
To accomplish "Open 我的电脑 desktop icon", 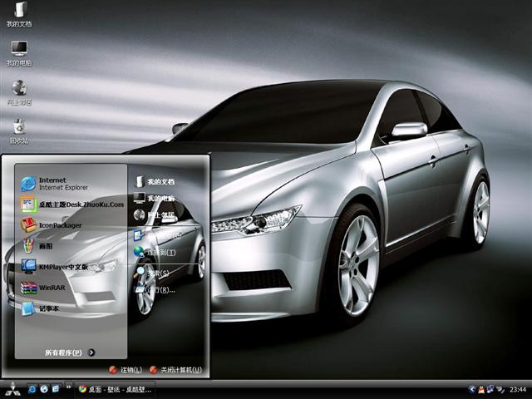I will 19,53.
